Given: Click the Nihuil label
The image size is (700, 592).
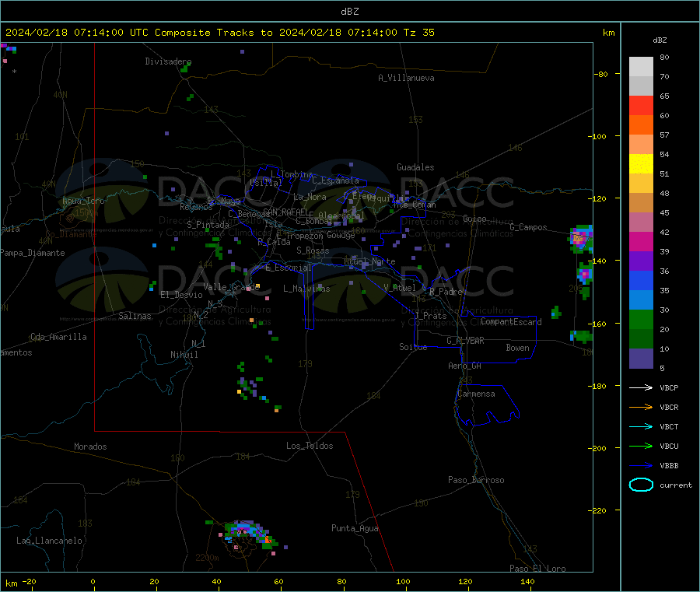Looking at the screenshot, I should tap(184, 355).
